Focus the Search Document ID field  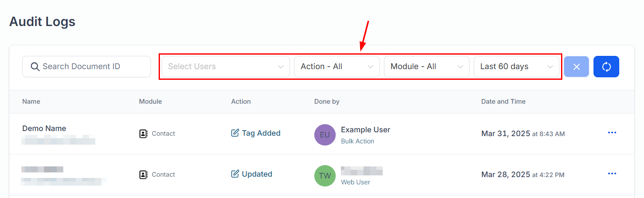point(92,67)
